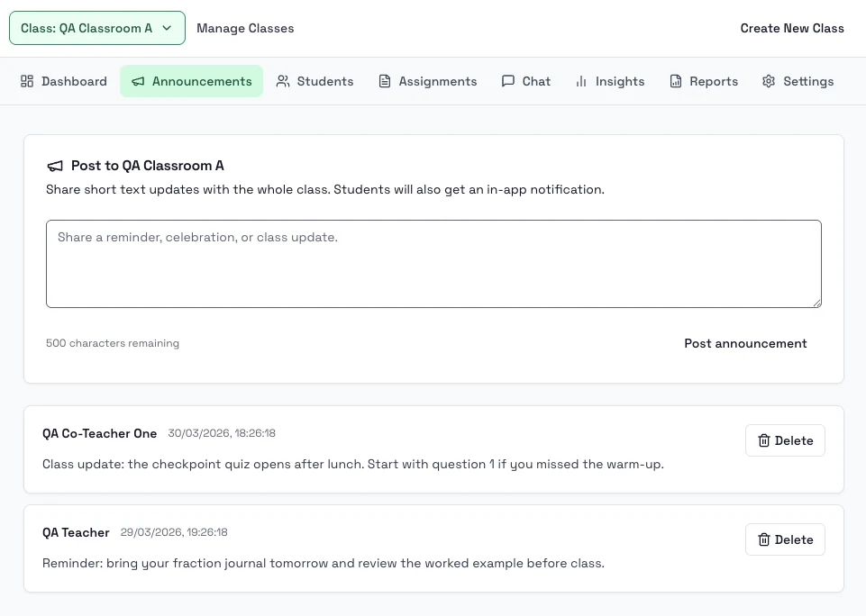This screenshot has width=866, height=616.
Task: Switch to the Announcements tab
Action: 191,81
